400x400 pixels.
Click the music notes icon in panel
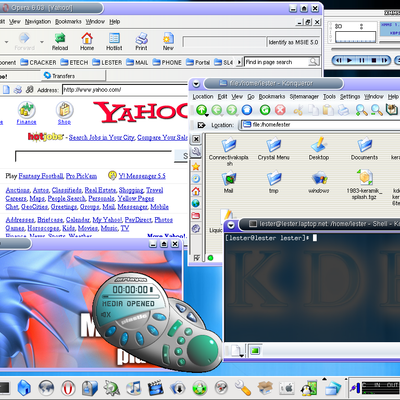click(x=134, y=388)
